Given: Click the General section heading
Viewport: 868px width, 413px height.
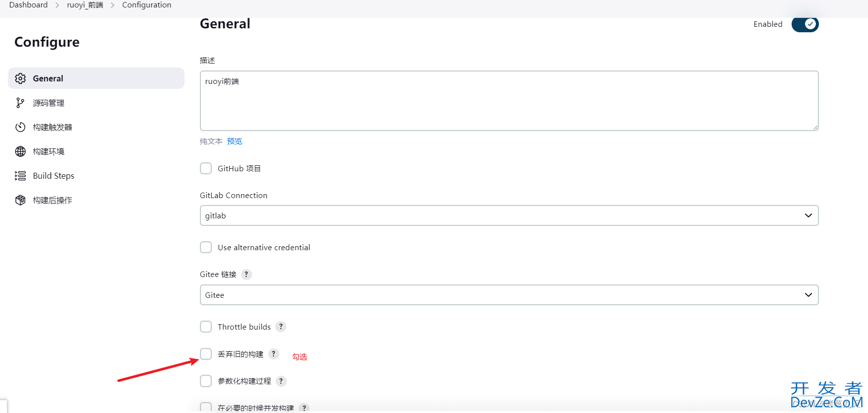Looking at the screenshot, I should (x=225, y=24).
